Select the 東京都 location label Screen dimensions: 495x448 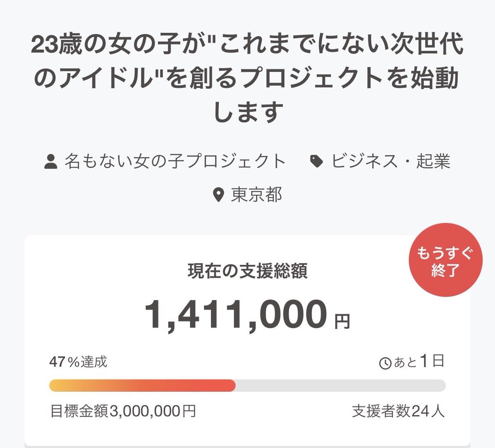[x=256, y=195]
